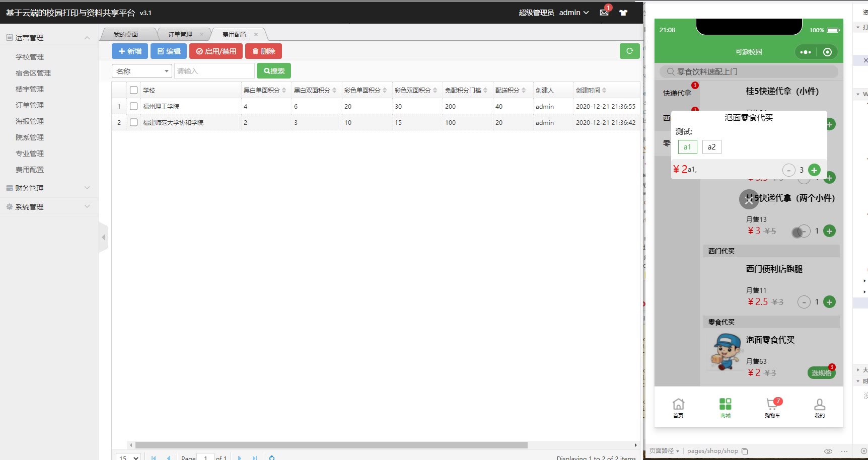
Task: Open the admin user dropdown
Action: point(574,13)
